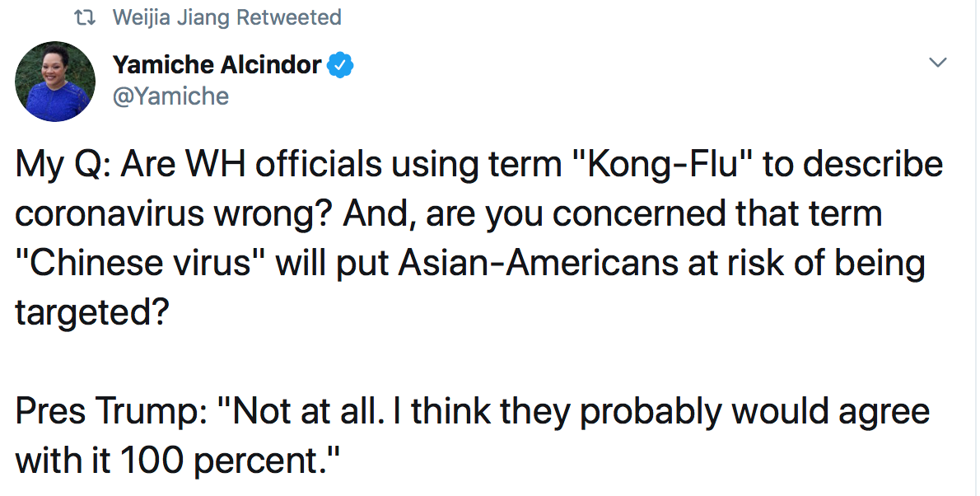Open the @Yamiche handle link
This screenshot has height=496, width=980.
[170, 96]
